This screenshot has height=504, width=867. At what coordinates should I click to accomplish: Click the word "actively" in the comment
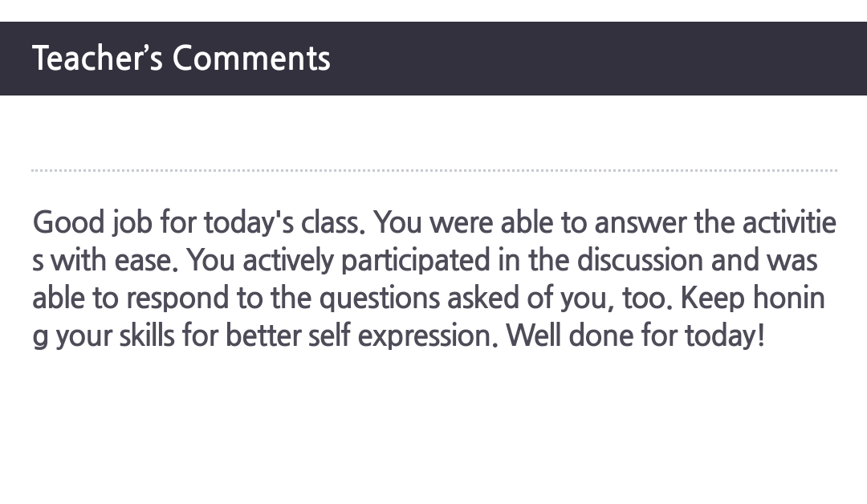coord(288,261)
